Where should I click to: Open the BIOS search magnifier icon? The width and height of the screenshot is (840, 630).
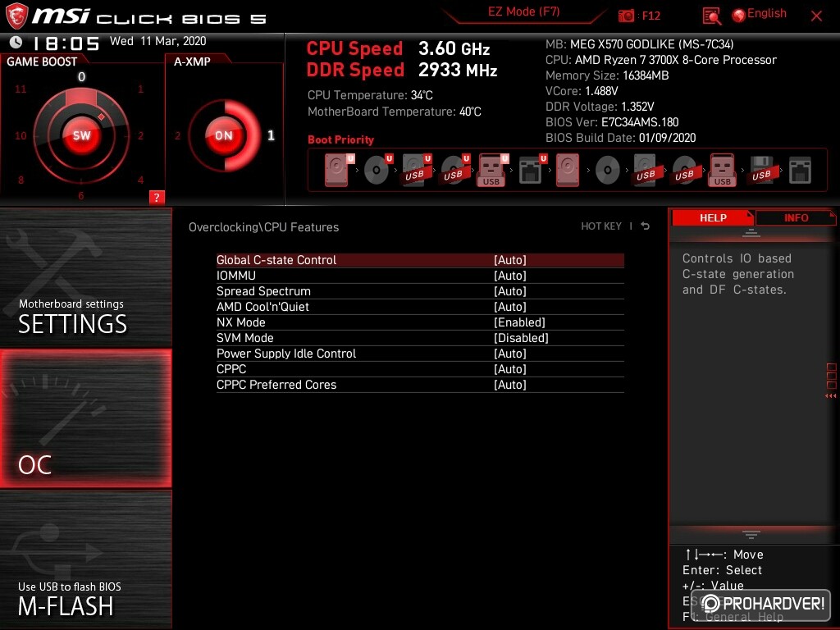(711, 16)
